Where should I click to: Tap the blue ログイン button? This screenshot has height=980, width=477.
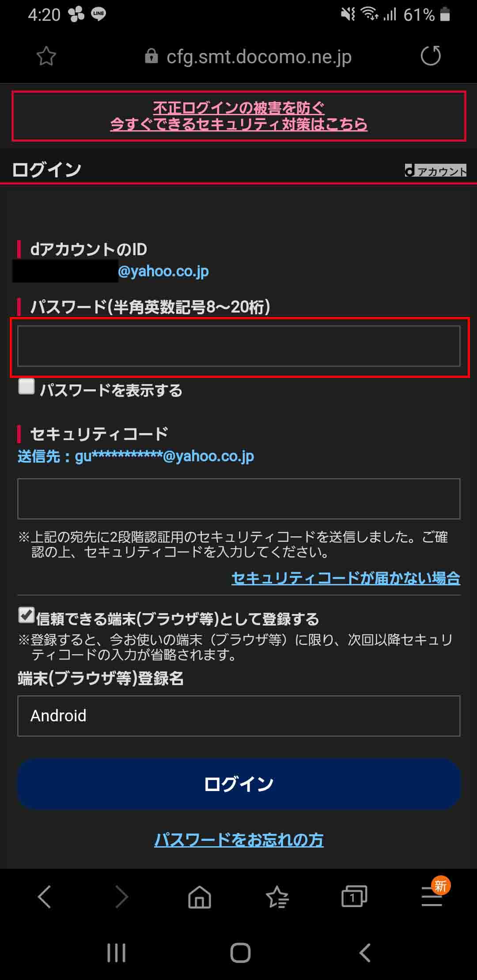click(239, 784)
